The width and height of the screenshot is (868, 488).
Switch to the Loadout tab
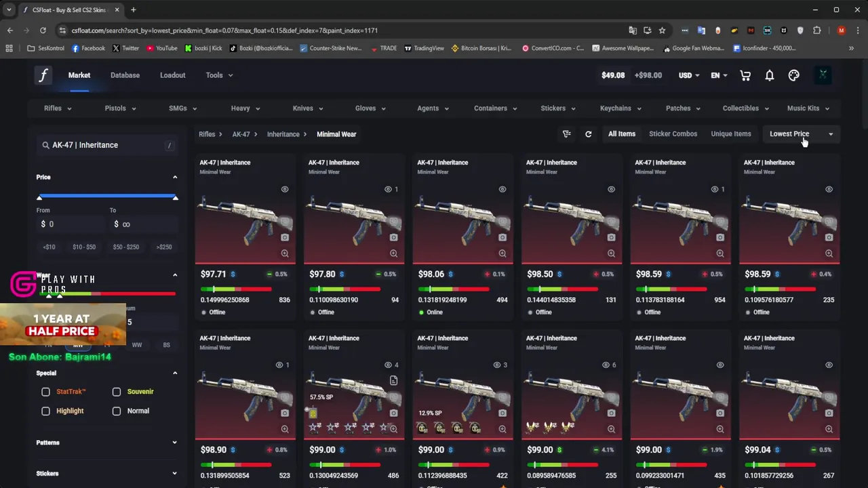(x=172, y=75)
